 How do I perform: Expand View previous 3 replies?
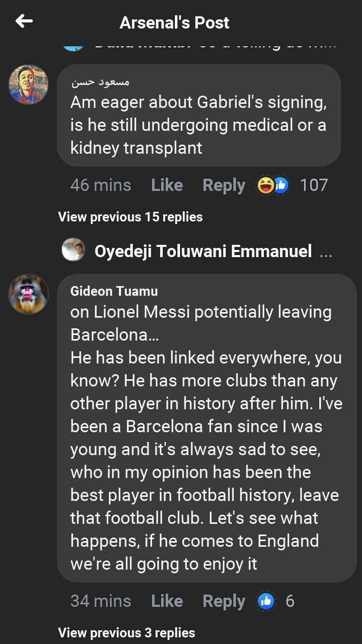point(127,633)
